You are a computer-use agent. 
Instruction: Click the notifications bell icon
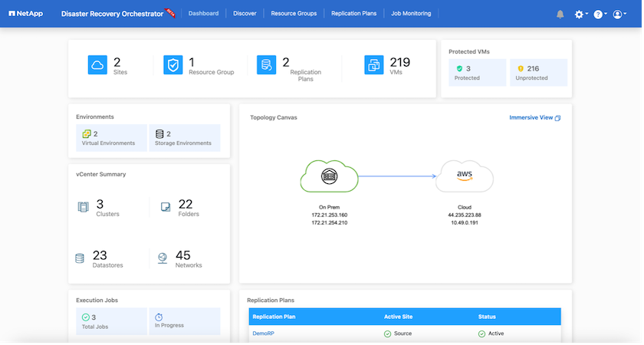click(560, 14)
